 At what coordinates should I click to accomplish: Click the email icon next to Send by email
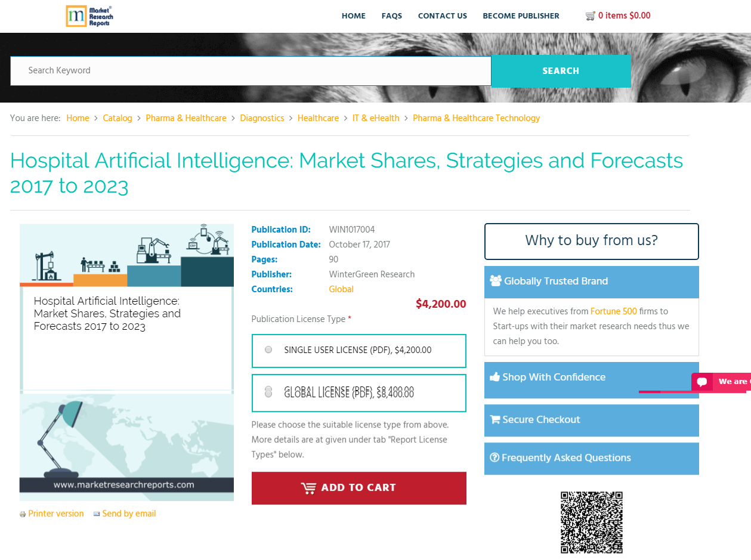97,513
